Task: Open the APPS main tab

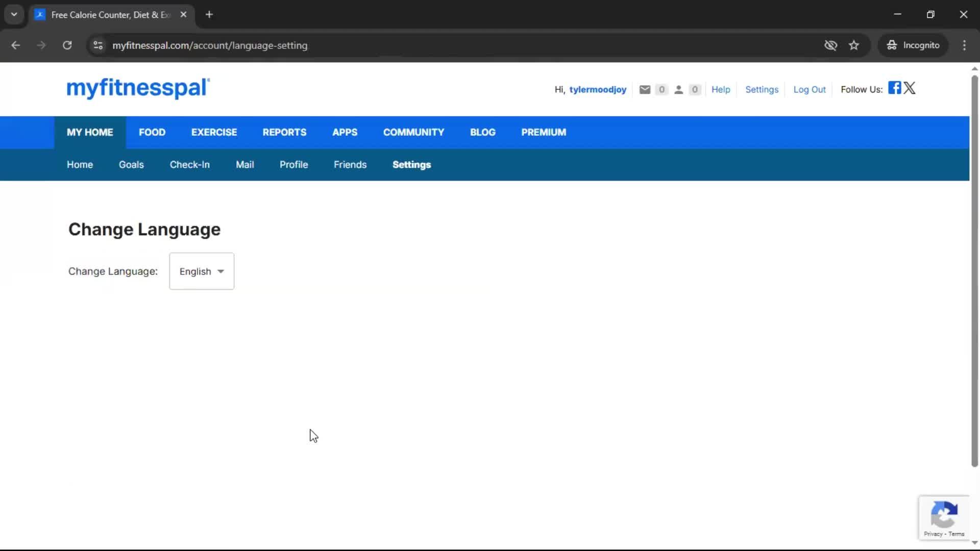Action: point(345,132)
